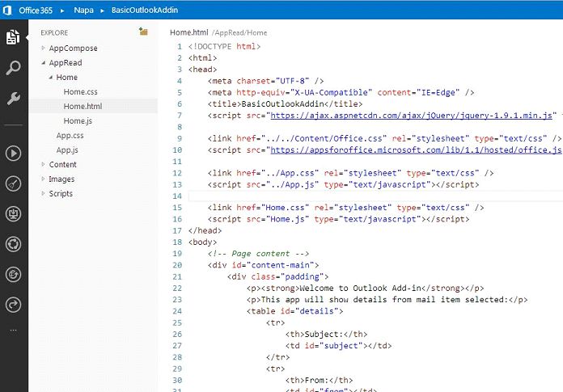Open the wrench properties sidebar icon
The height and width of the screenshot is (392, 563).
point(13,99)
